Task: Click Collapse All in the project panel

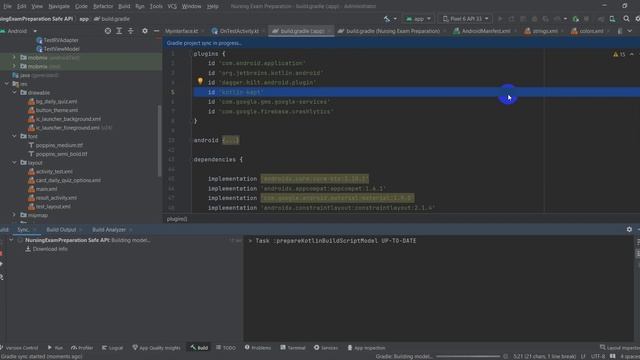Action: [131, 31]
